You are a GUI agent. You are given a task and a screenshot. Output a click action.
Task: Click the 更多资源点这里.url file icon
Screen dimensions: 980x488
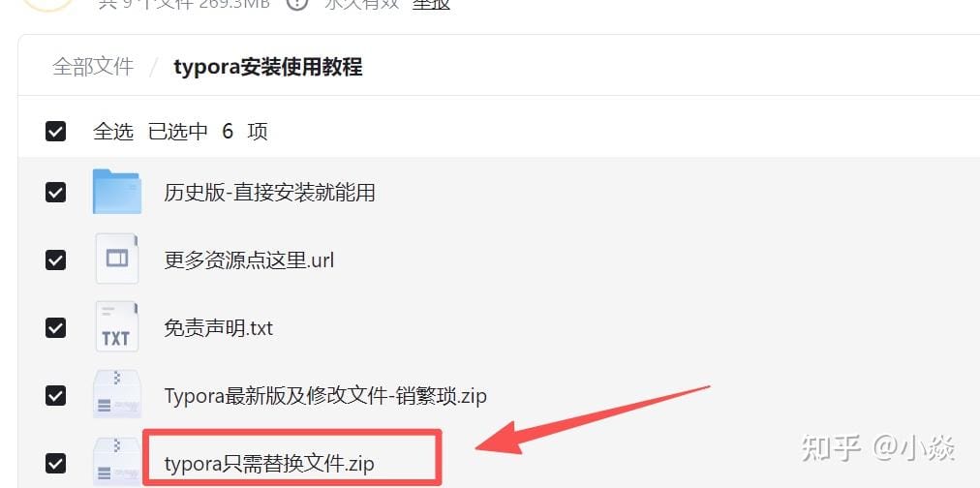pos(117,259)
